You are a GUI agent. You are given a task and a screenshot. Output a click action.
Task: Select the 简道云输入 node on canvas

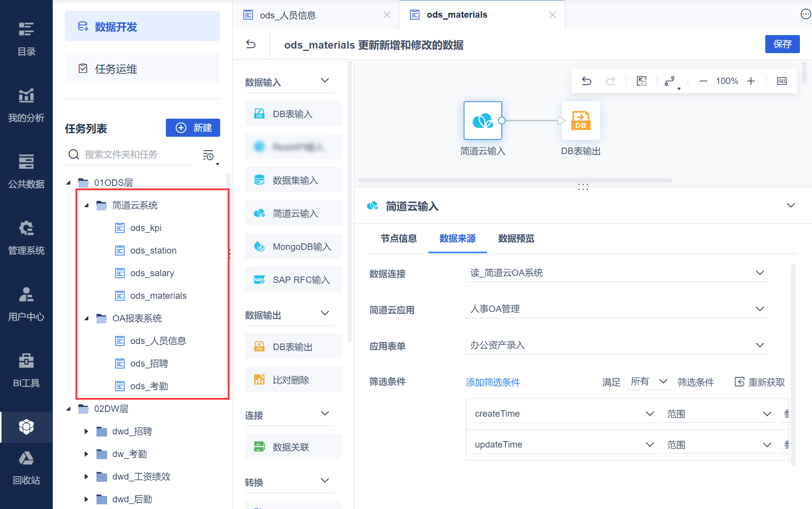[483, 121]
